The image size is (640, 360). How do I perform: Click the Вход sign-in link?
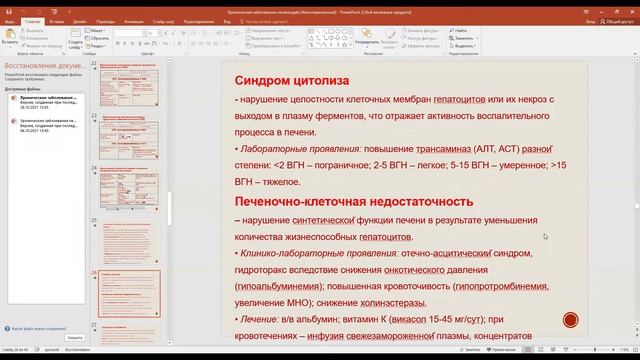(x=590, y=22)
